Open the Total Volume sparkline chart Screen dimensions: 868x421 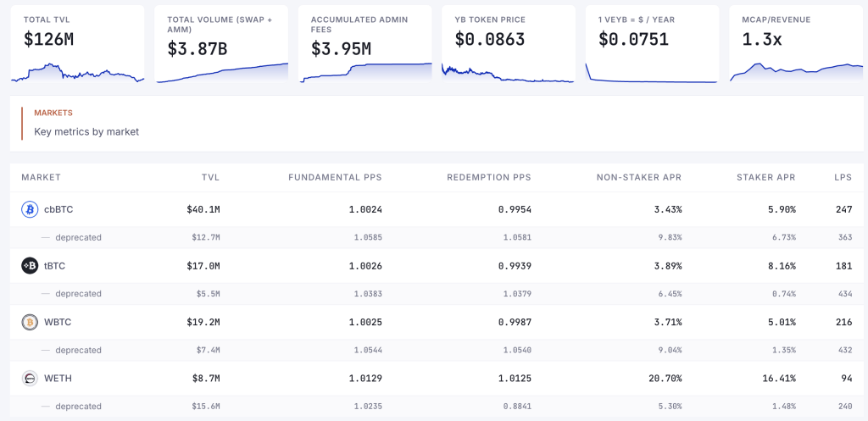[222, 73]
